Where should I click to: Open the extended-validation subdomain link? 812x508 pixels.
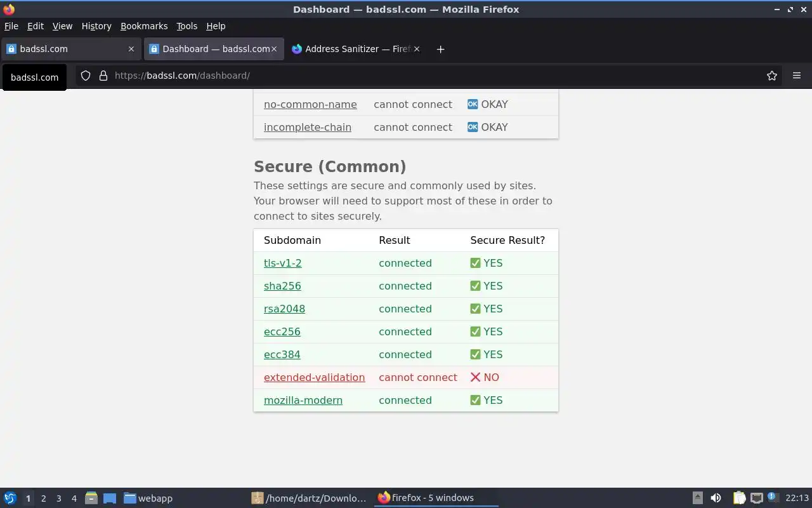(x=315, y=377)
